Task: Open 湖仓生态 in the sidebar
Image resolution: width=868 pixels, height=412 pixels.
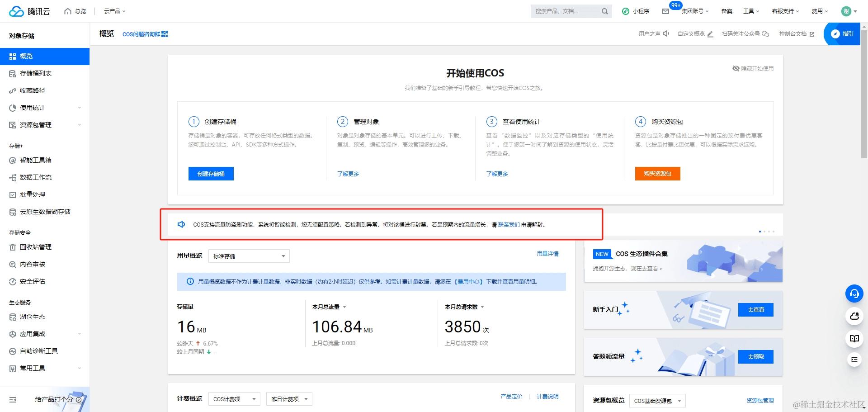Action: tap(45, 317)
